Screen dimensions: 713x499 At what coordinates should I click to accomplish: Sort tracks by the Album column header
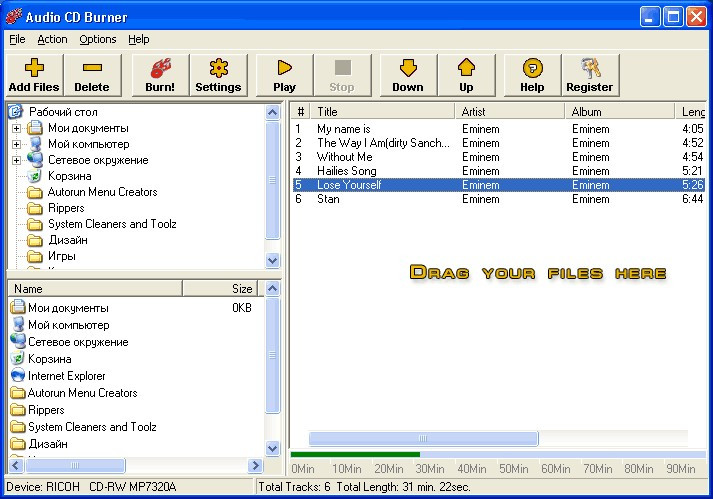coord(620,112)
